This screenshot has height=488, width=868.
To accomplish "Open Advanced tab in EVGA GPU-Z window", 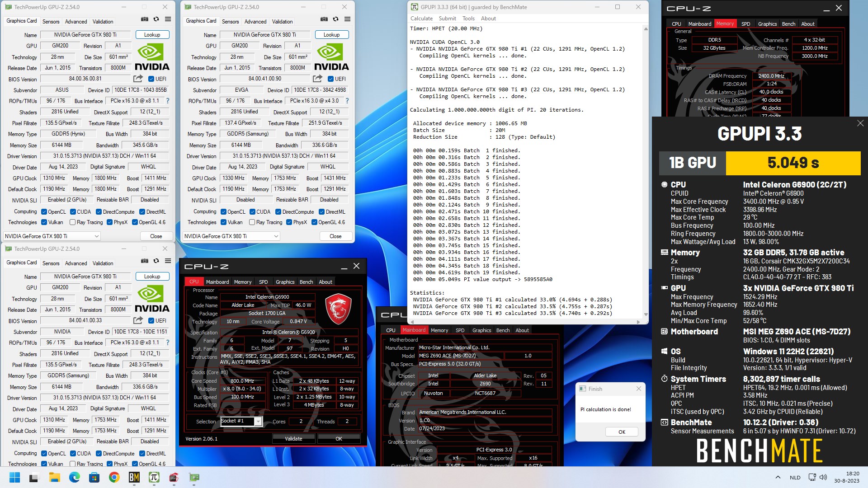I will [255, 22].
